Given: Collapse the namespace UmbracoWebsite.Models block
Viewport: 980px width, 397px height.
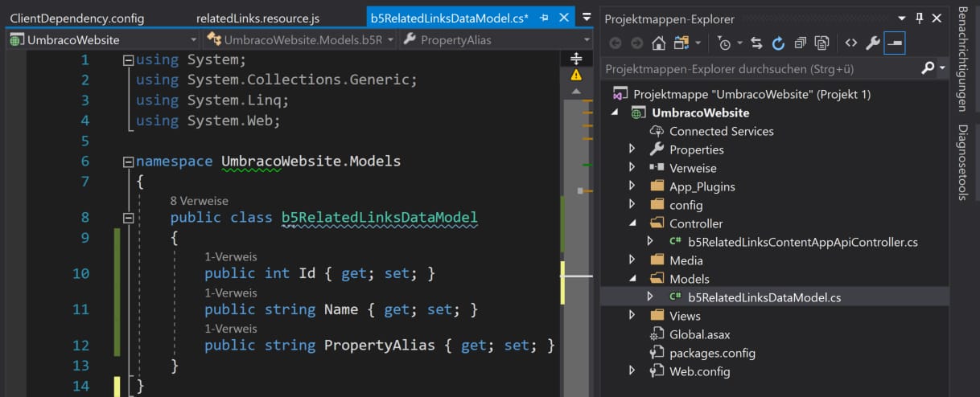Looking at the screenshot, I should (x=127, y=162).
